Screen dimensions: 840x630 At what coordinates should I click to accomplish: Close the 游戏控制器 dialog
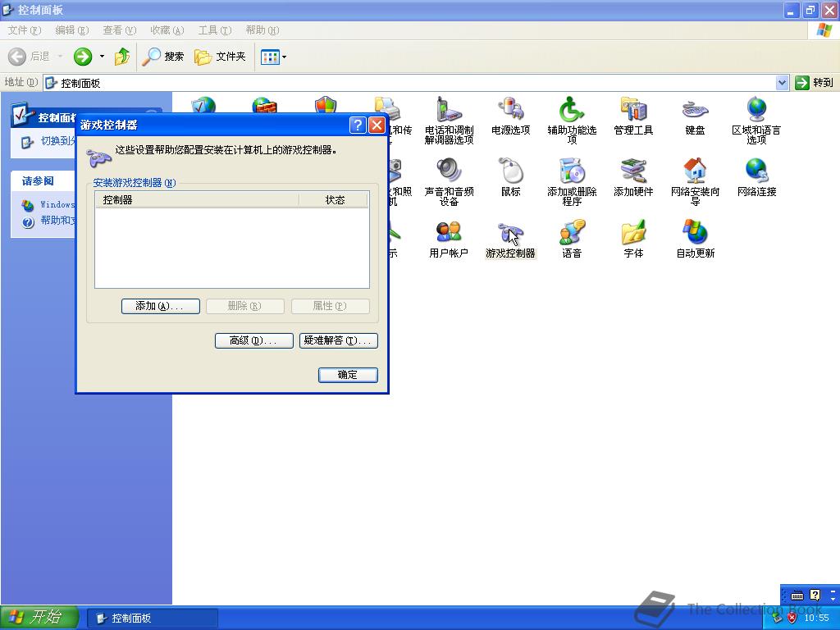(377, 125)
